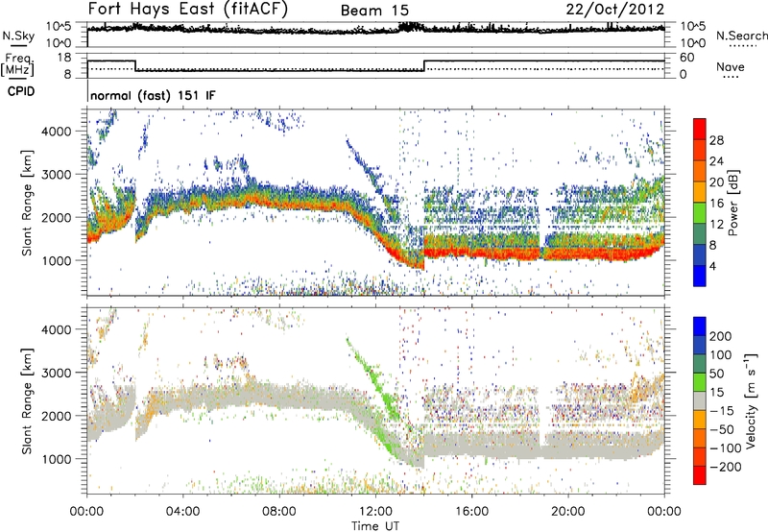Click the gray segment of Velocity color bar
Image resolution: width=768 pixels, height=532 pixels.
click(x=700, y=400)
